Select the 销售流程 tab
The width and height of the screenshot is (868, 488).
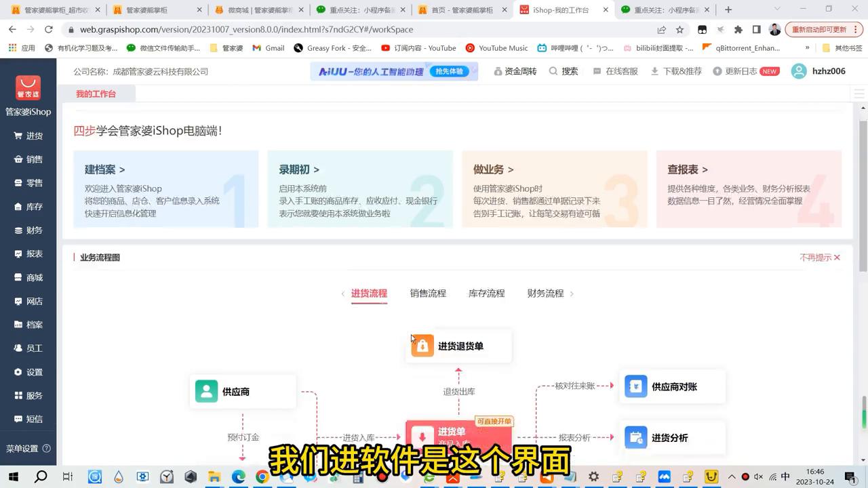coord(428,293)
